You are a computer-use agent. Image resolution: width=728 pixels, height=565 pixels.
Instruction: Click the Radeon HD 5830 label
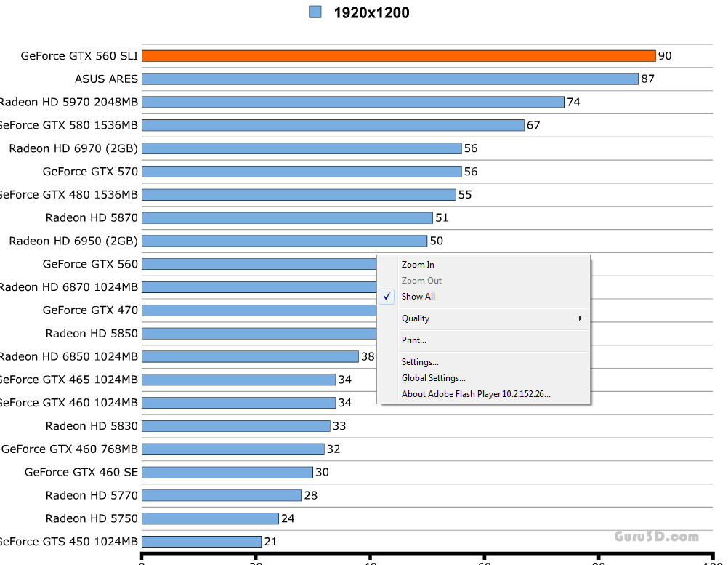tap(92, 426)
